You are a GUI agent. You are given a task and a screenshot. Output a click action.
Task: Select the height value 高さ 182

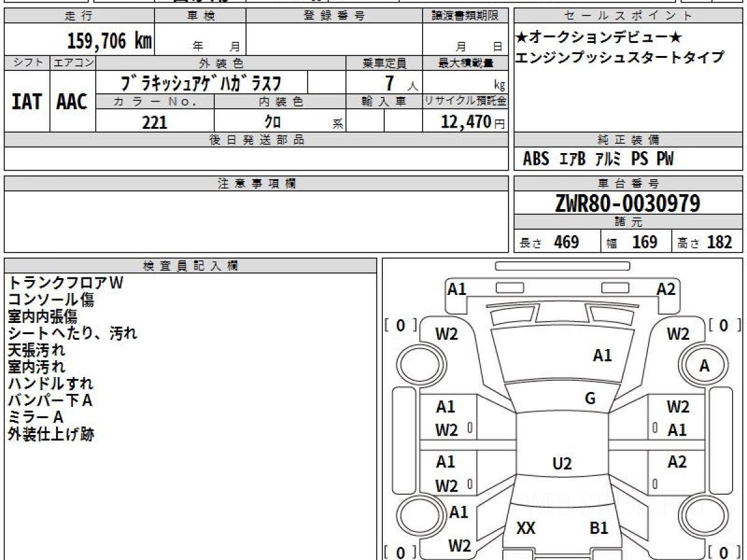(x=705, y=242)
